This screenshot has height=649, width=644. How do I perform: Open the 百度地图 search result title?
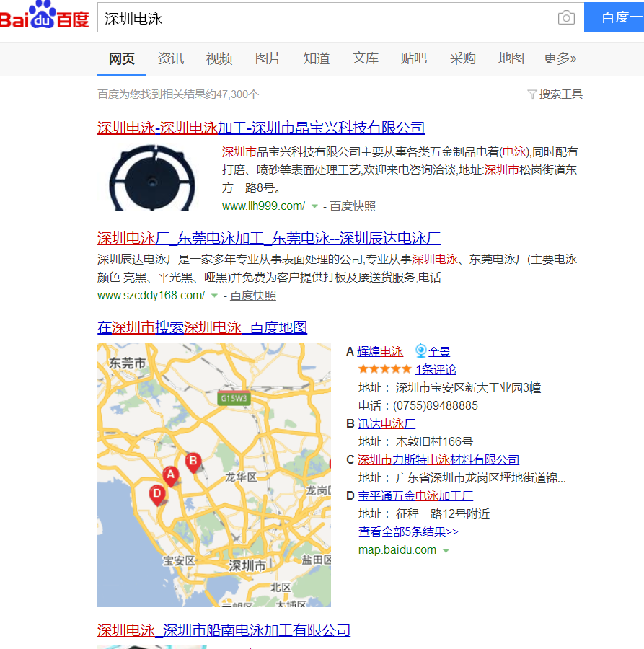pyautogui.click(x=203, y=328)
